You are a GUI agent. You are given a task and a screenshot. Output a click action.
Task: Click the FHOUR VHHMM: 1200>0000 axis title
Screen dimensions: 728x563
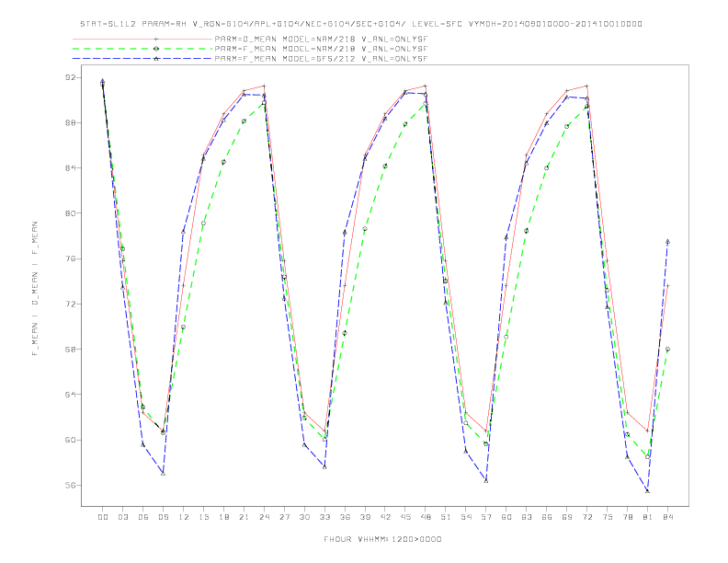(x=382, y=539)
